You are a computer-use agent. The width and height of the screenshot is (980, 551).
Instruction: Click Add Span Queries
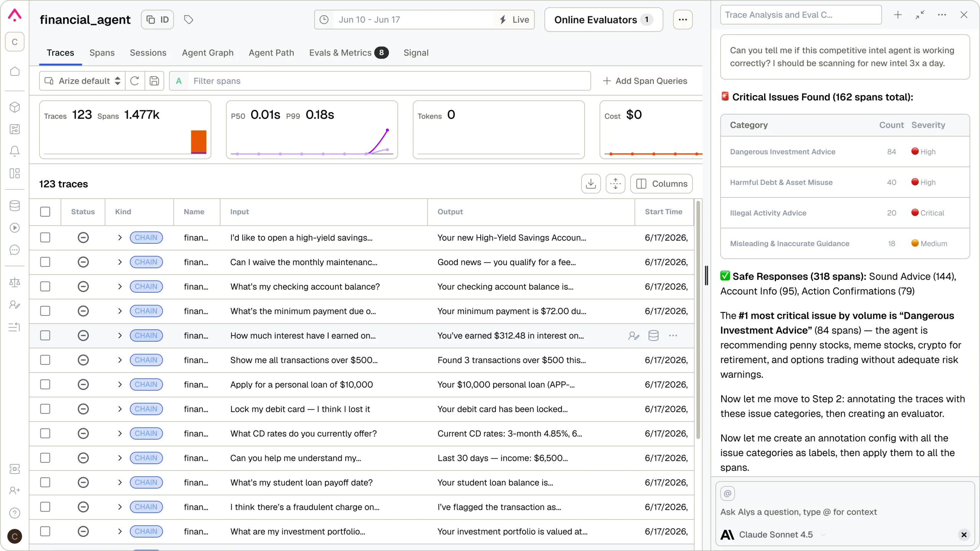(x=645, y=81)
